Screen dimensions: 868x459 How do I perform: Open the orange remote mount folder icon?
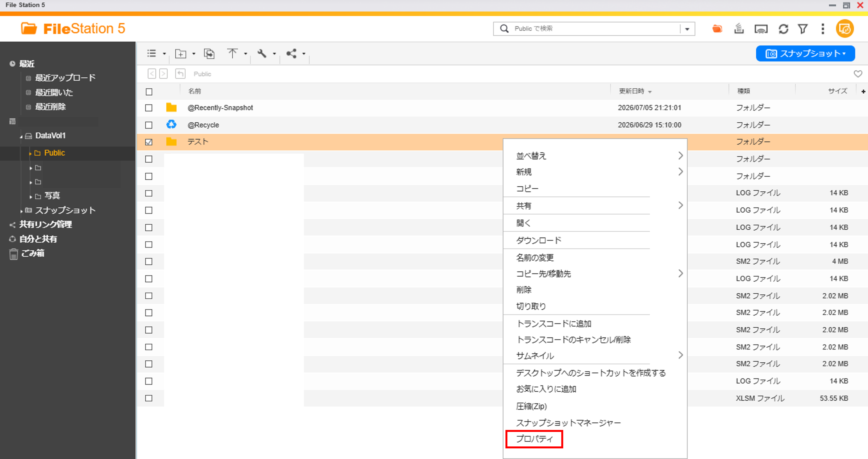click(717, 29)
